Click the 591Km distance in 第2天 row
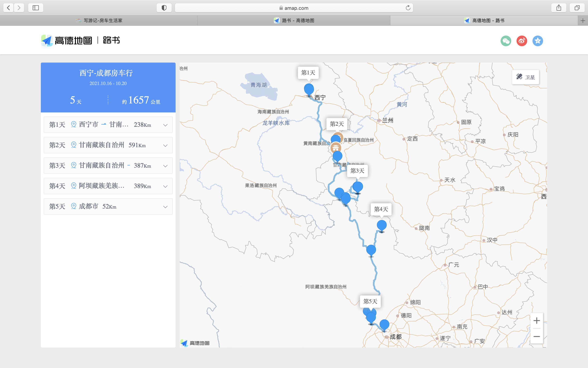This screenshot has height=368, width=588. pos(137,145)
